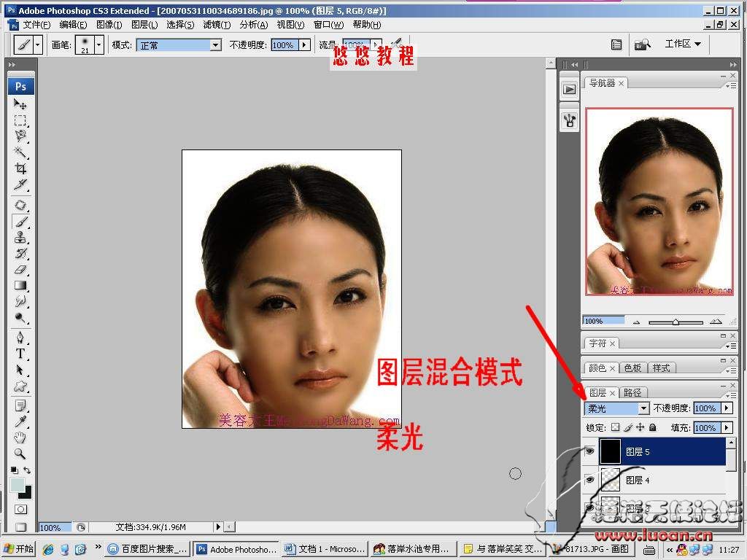The width and height of the screenshot is (747, 560).
Task: Click navigator zoom-in mountain icon
Action: [x=716, y=322]
